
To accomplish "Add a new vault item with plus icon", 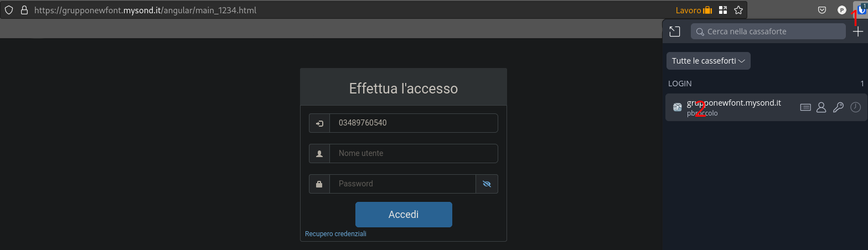I will pos(857,32).
